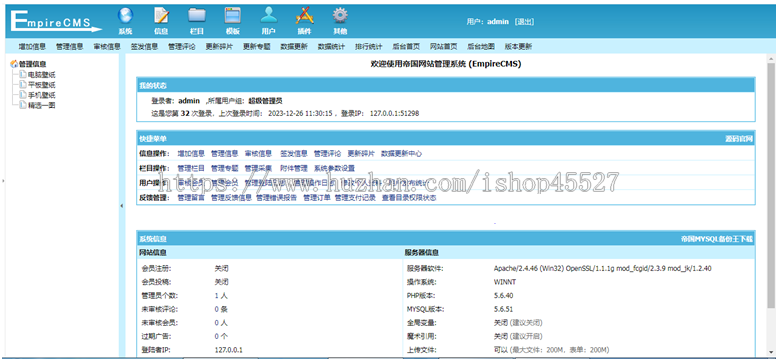Collapse the left tree panel with the arrow

tap(122, 206)
